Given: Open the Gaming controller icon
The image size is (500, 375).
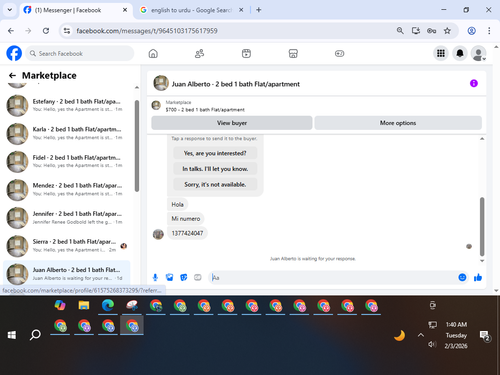Looking at the screenshot, I should [339, 53].
